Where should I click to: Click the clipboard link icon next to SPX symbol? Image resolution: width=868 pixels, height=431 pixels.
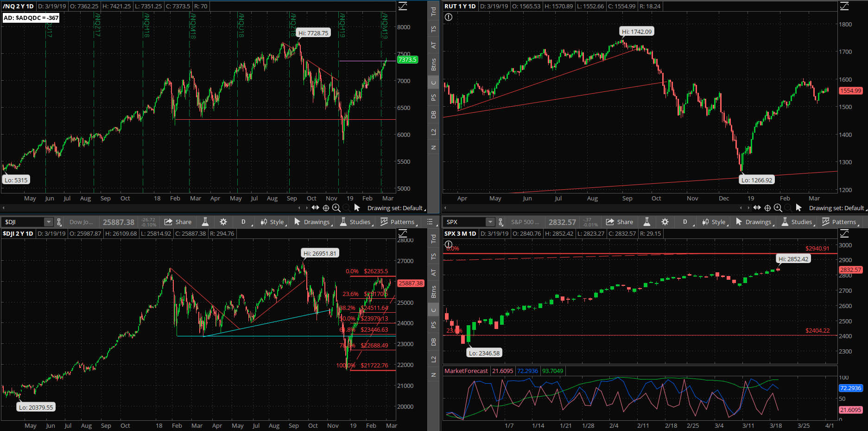tap(501, 222)
